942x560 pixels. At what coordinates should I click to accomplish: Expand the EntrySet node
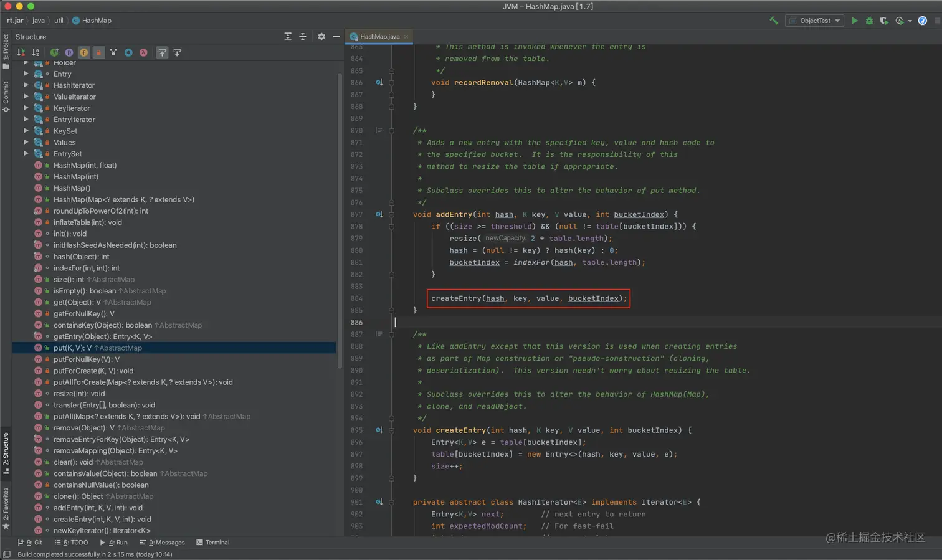pyautogui.click(x=26, y=153)
